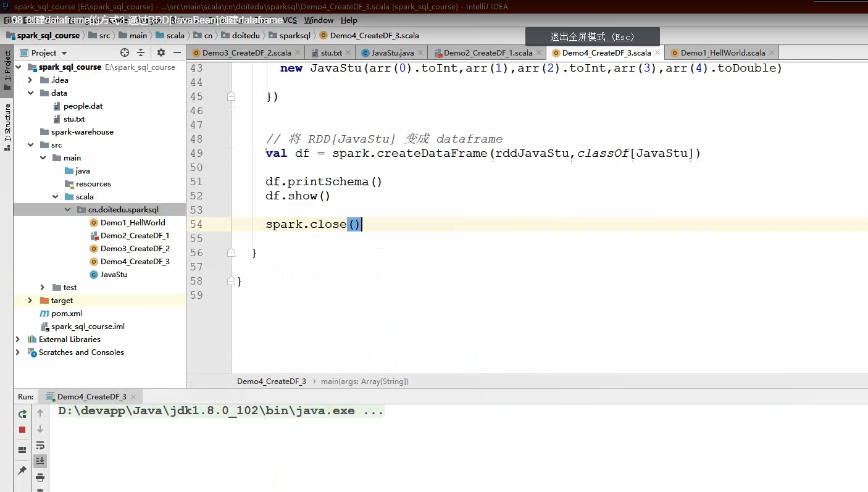Open the Window menu
Screen dimensions: 868x492
coord(319,20)
